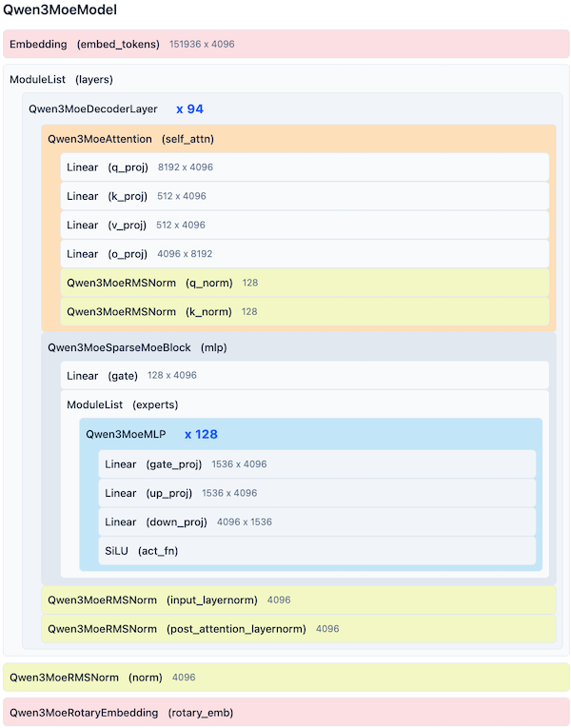
Task: Collapse the ModuleList experts group
Action: point(122,405)
